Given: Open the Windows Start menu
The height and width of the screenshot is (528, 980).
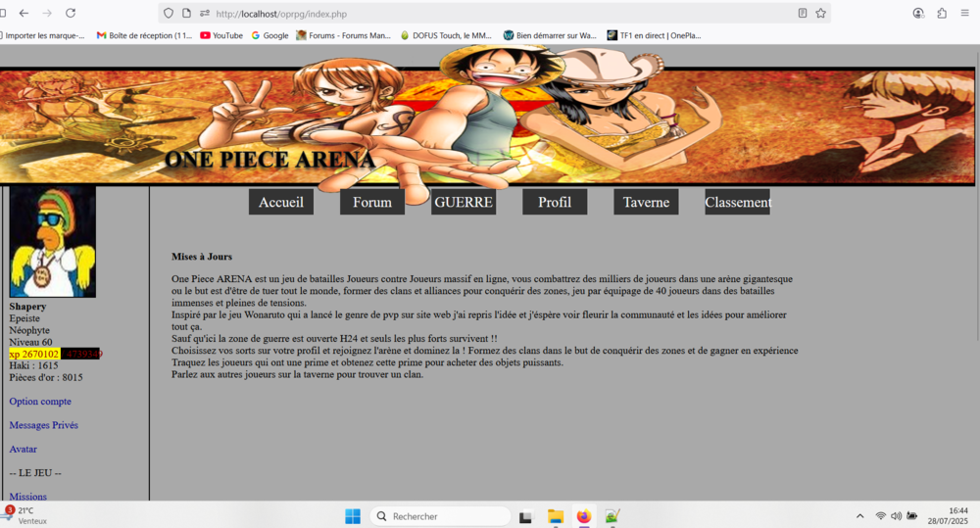Looking at the screenshot, I should click(x=353, y=516).
